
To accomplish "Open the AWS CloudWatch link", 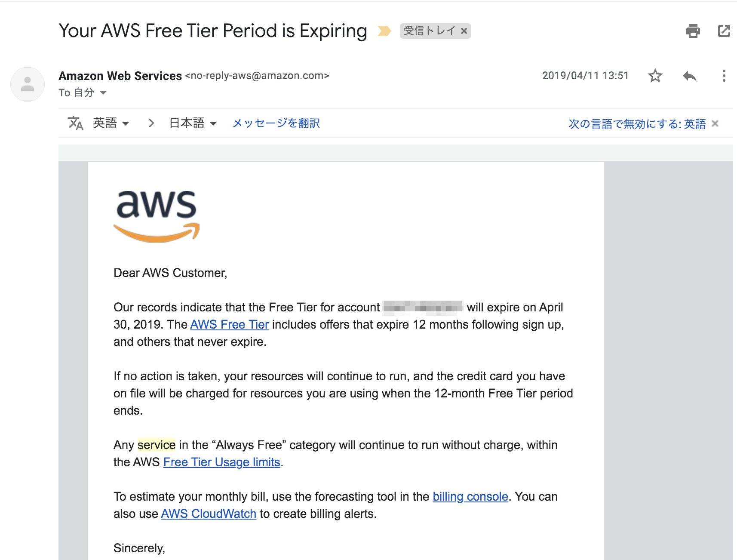I will pos(209,514).
